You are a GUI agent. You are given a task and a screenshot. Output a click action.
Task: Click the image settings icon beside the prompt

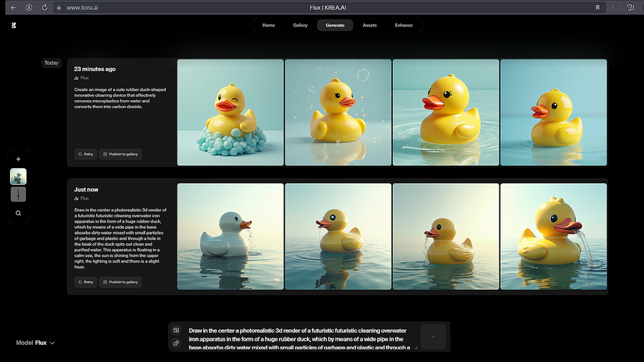176,330
